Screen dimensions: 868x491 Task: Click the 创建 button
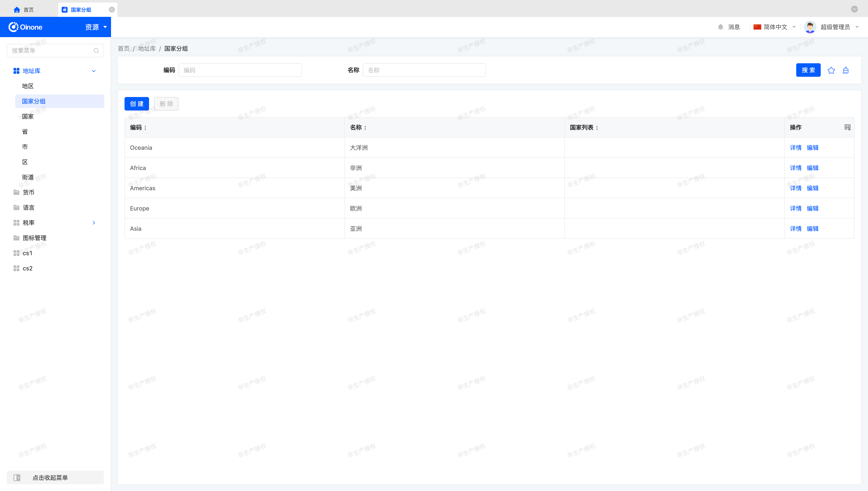tap(137, 104)
